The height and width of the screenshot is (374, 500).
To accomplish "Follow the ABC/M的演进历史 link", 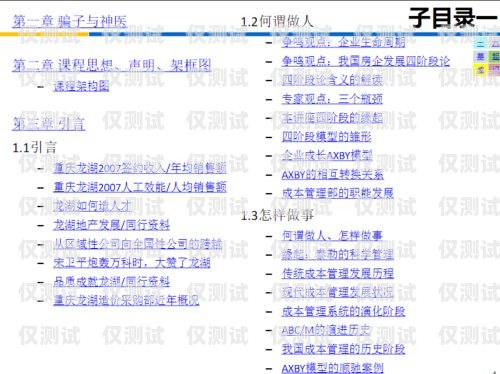I will coord(326,330).
